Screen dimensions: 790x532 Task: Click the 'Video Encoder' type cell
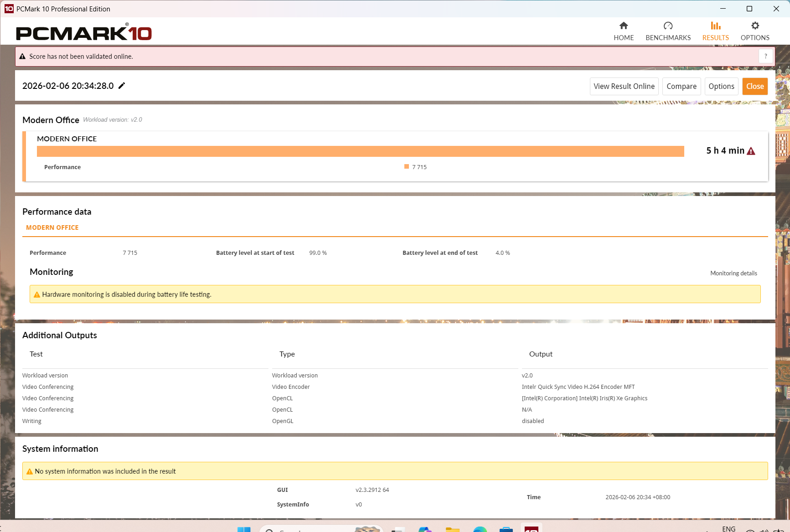(291, 387)
